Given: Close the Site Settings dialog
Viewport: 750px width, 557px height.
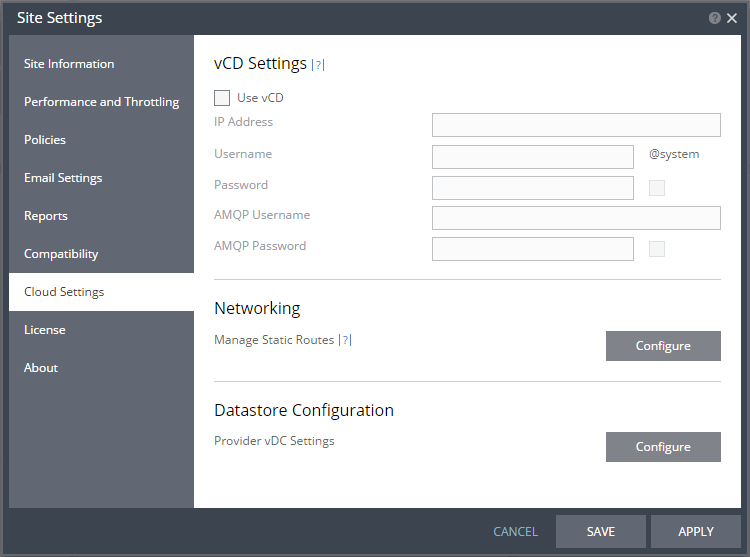Looking at the screenshot, I should (x=732, y=18).
